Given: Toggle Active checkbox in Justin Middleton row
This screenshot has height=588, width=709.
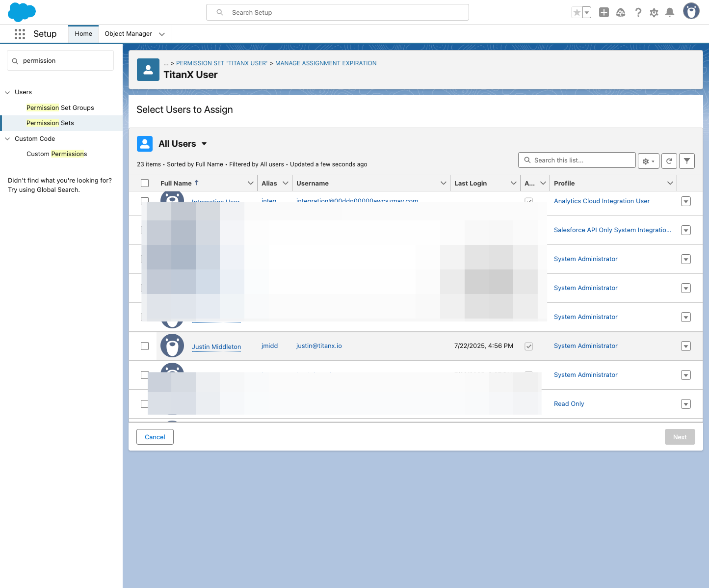Looking at the screenshot, I should 529,347.
